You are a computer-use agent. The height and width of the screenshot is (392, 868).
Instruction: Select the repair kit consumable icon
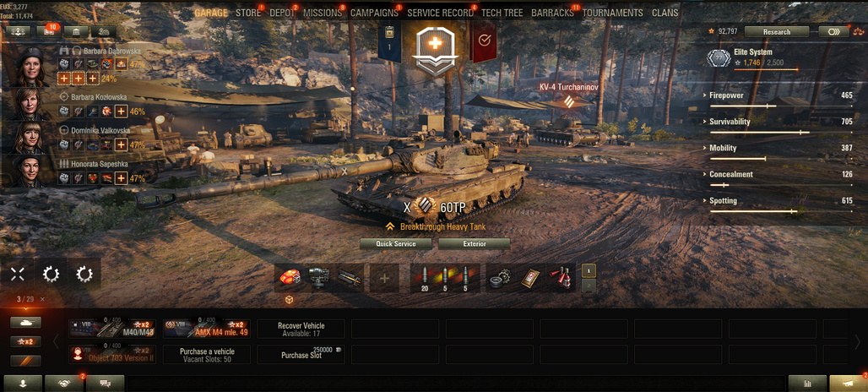501,278
